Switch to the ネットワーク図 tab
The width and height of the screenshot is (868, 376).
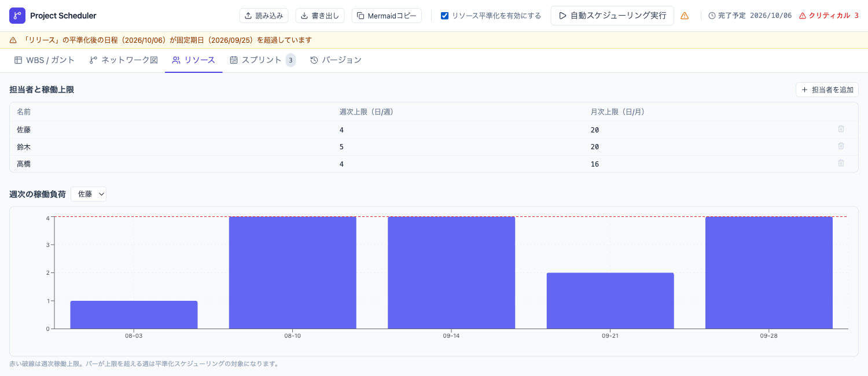124,60
